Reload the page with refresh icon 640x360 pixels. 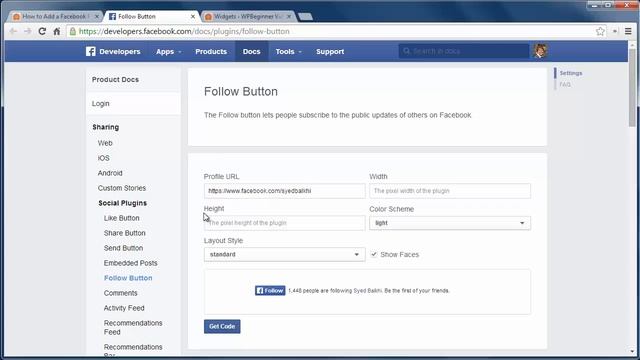click(x=42, y=31)
